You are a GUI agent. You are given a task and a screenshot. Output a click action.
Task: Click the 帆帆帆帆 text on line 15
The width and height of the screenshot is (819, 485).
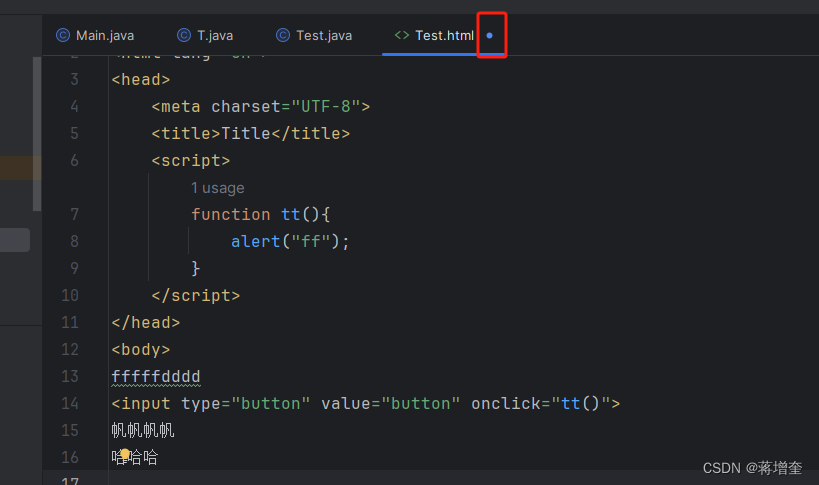point(143,430)
